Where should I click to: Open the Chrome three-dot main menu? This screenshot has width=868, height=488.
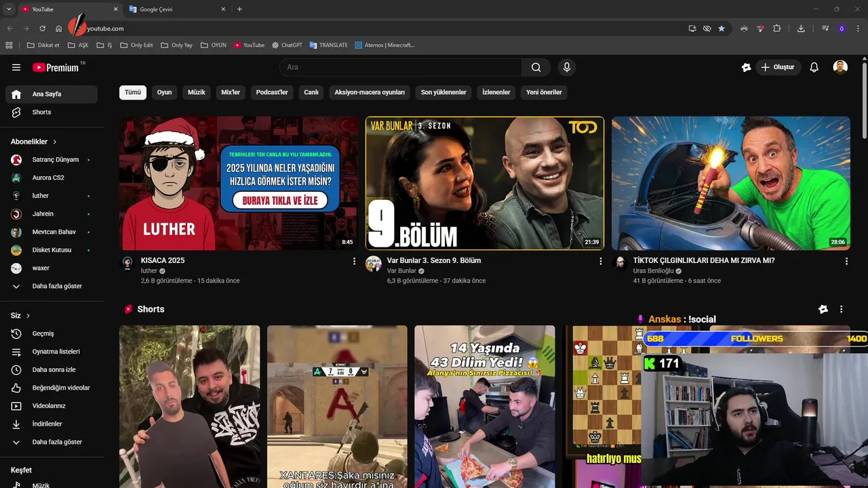[857, 28]
